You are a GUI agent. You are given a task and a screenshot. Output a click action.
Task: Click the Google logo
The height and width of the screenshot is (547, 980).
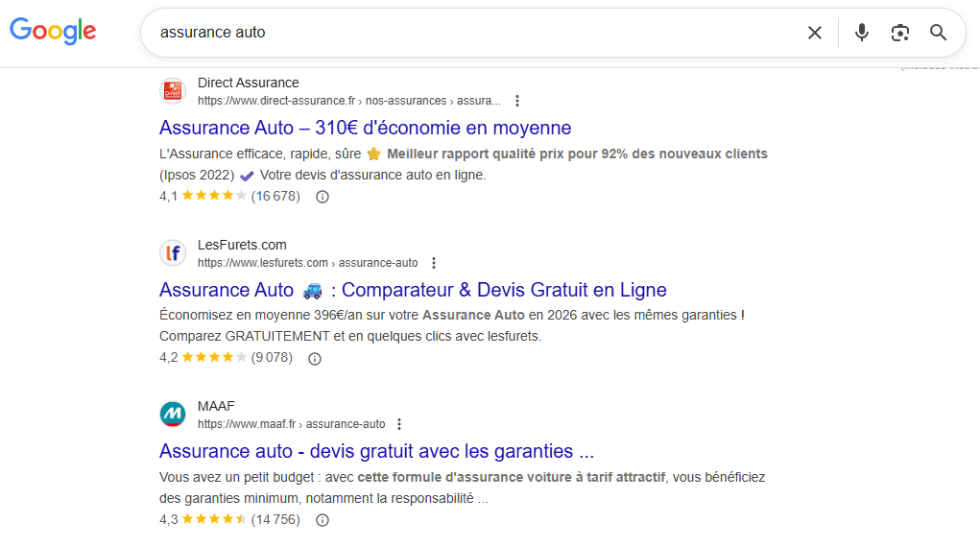pyautogui.click(x=53, y=32)
